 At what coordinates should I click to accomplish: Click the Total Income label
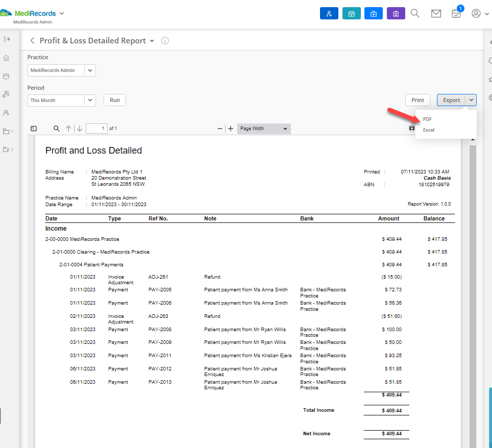318,410
